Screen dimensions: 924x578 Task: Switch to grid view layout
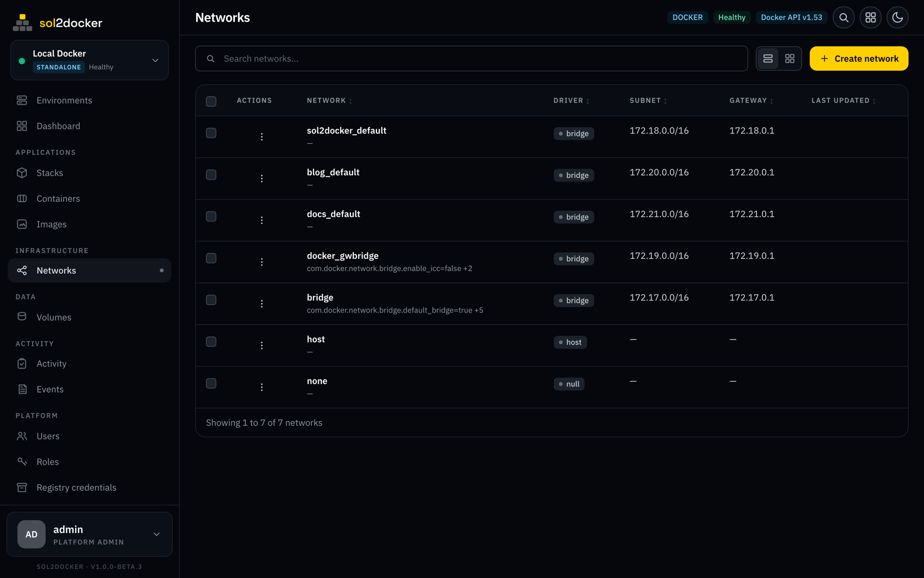[x=790, y=59]
